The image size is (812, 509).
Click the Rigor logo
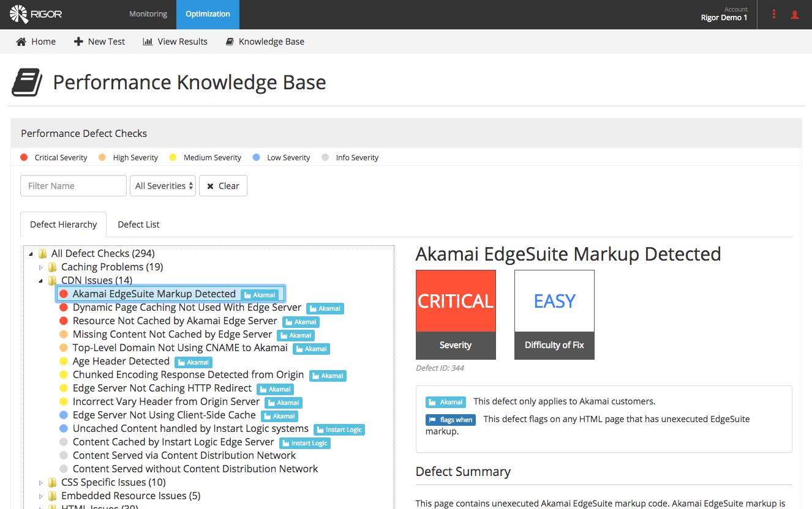click(36, 13)
